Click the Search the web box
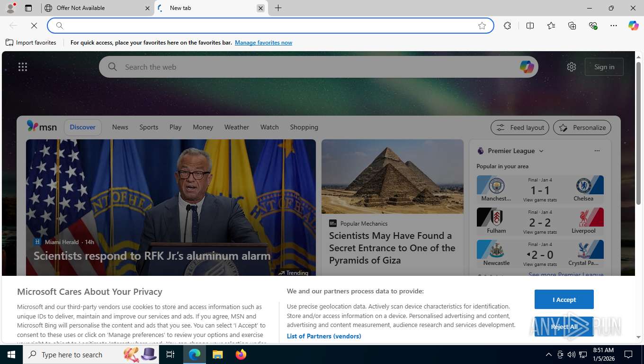Image resolution: width=644 pixels, height=364 pixels. [318, 67]
